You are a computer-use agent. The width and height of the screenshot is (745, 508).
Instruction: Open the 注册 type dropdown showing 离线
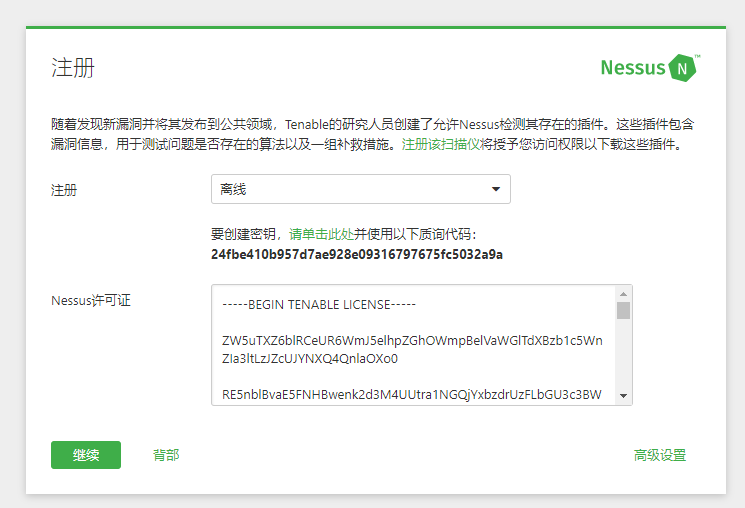point(361,189)
